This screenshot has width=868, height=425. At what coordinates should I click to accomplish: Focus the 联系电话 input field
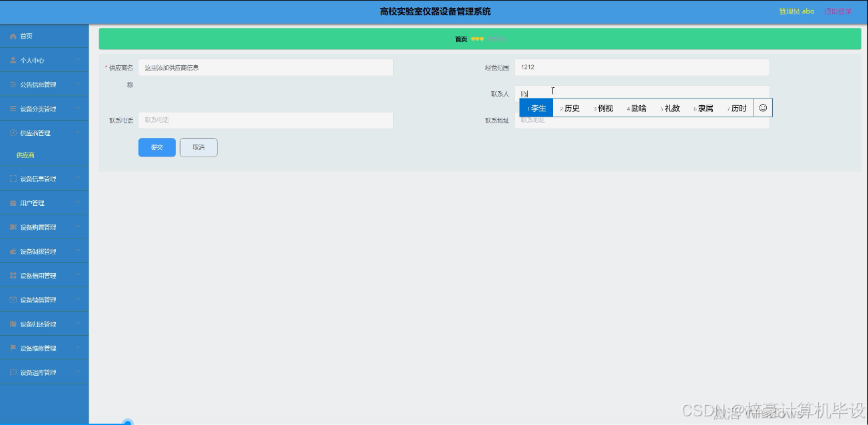click(266, 121)
